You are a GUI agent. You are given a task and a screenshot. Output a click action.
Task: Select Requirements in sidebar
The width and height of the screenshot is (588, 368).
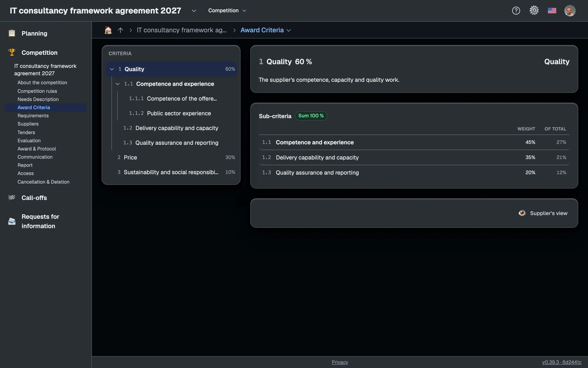tap(33, 116)
